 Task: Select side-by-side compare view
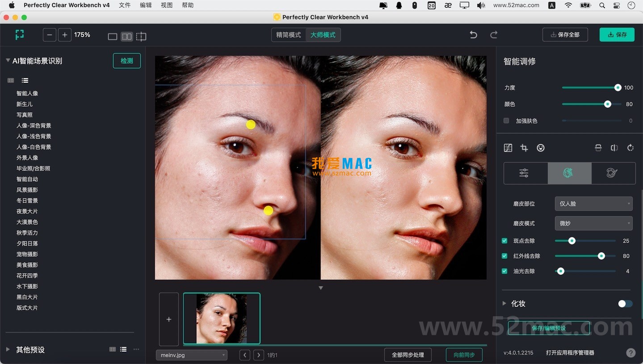coord(127,37)
